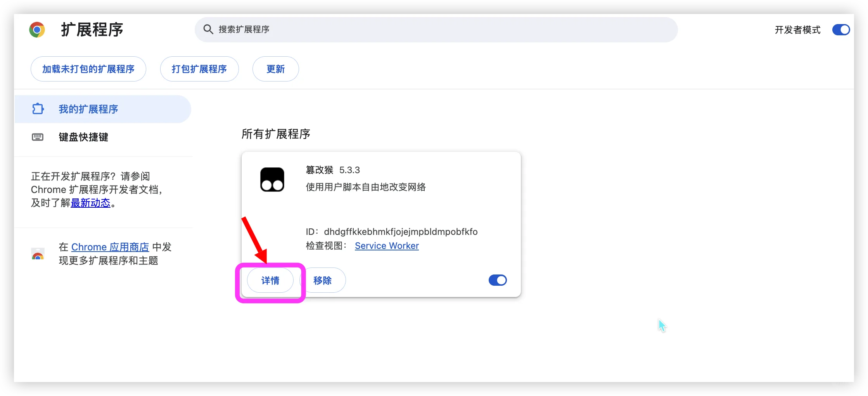Click the search magnifier icon
The image size is (868, 396).
click(208, 30)
